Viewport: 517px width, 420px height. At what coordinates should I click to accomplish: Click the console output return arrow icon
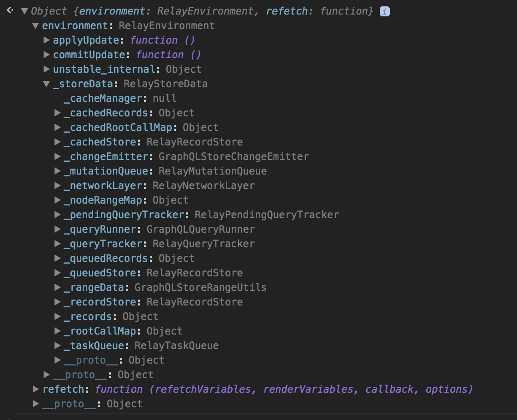(x=10, y=10)
